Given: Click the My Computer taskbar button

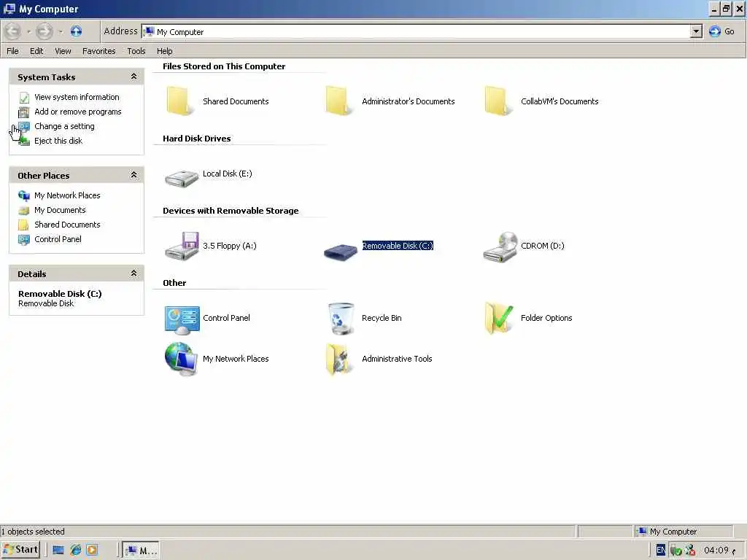Looking at the screenshot, I should (x=141, y=551).
